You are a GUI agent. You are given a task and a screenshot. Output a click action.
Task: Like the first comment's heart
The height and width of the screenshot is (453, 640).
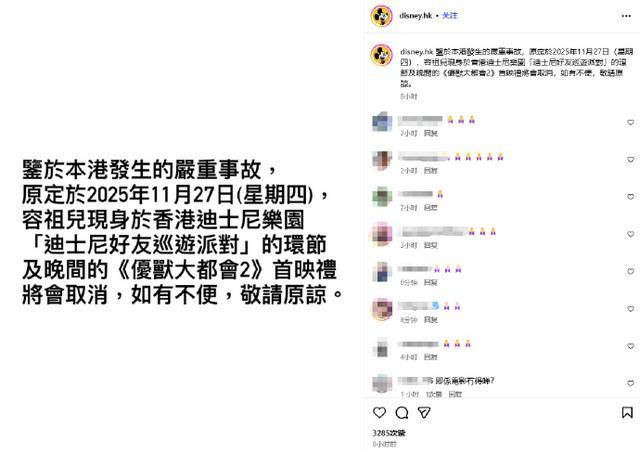(x=631, y=122)
